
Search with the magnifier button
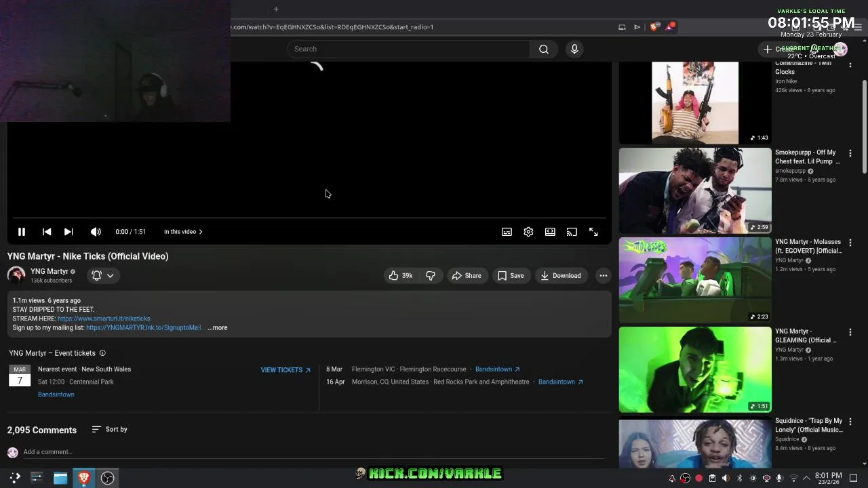coord(544,49)
